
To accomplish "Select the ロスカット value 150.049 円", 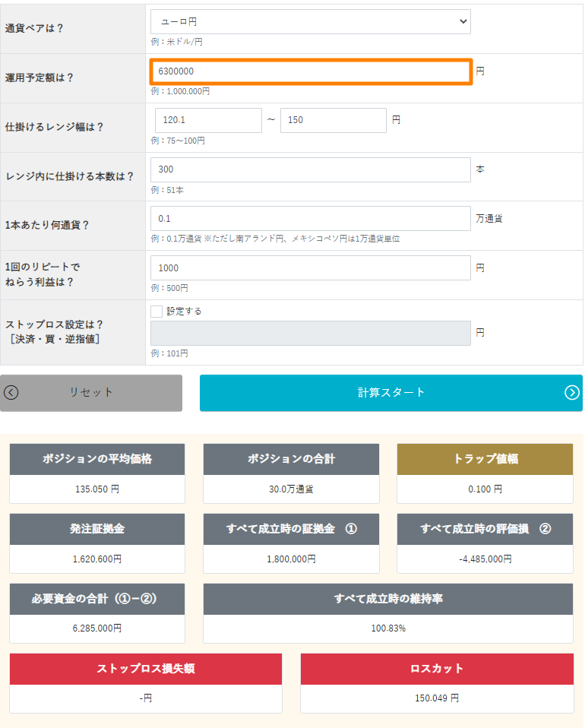I will tap(437, 698).
